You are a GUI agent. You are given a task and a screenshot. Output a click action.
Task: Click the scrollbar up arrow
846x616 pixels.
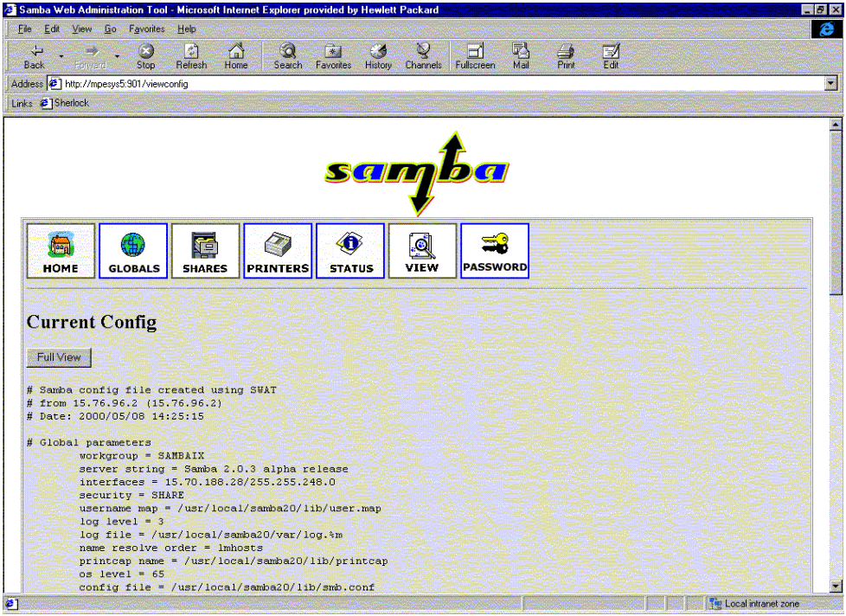(836, 125)
